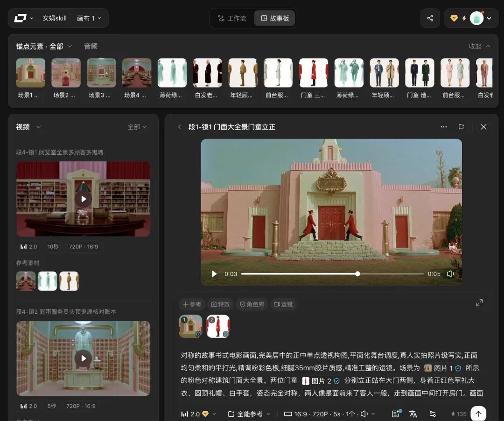Image resolution: width=504 pixels, height=421 pixels.
Task: Click the translate icon in prompt bar
Action: [413, 414]
